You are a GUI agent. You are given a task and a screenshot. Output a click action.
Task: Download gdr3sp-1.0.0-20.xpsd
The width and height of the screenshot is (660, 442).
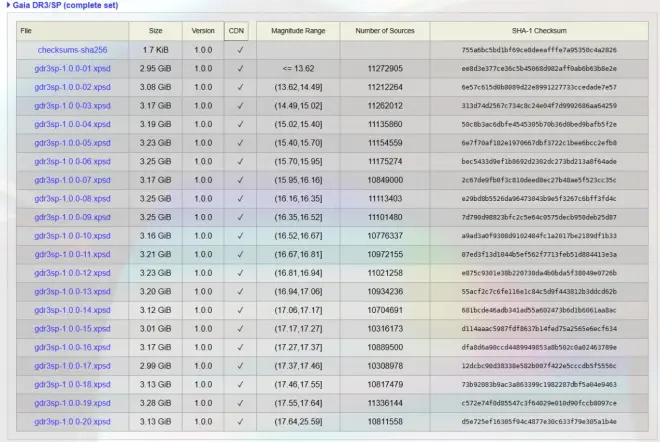point(72,421)
